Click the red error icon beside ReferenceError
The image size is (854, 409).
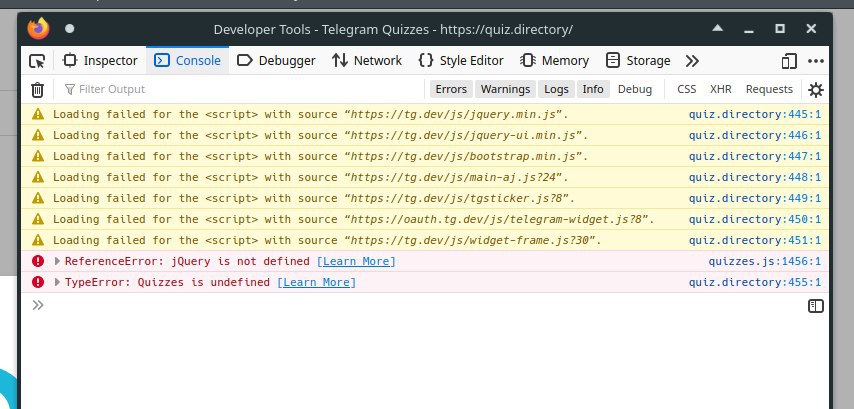(x=38, y=261)
